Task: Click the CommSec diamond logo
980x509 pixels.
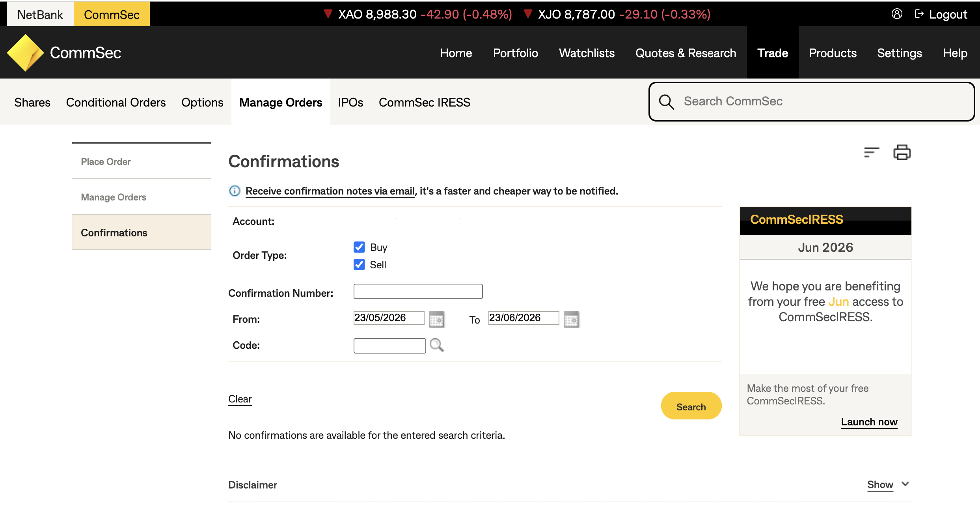Action: click(x=25, y=52)
